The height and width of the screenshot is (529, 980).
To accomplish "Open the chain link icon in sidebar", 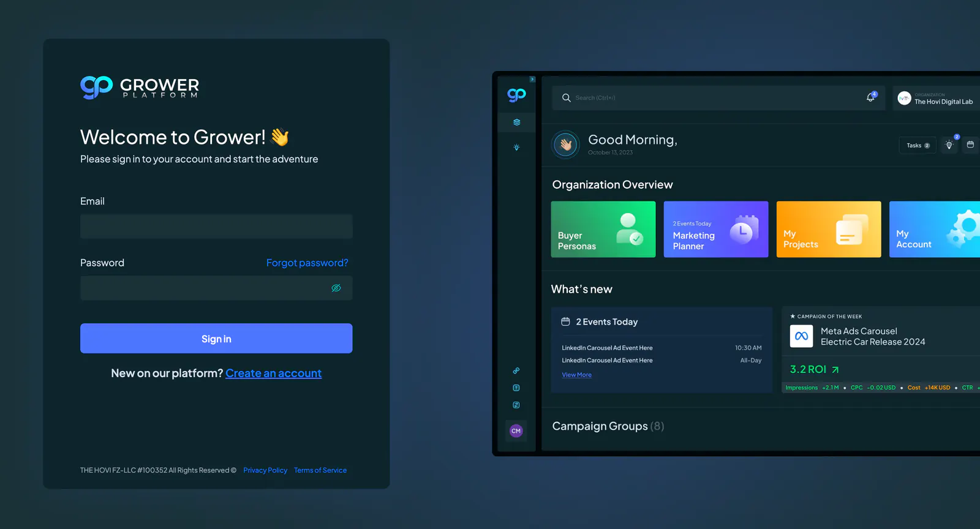I will click(516, 370).
